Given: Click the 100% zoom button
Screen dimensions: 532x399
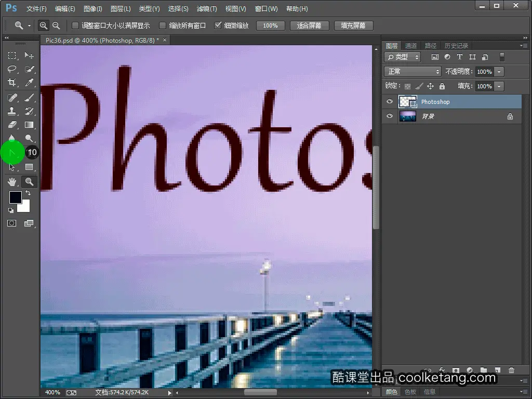Looking at the screenshot, I should tap(270, 26).
